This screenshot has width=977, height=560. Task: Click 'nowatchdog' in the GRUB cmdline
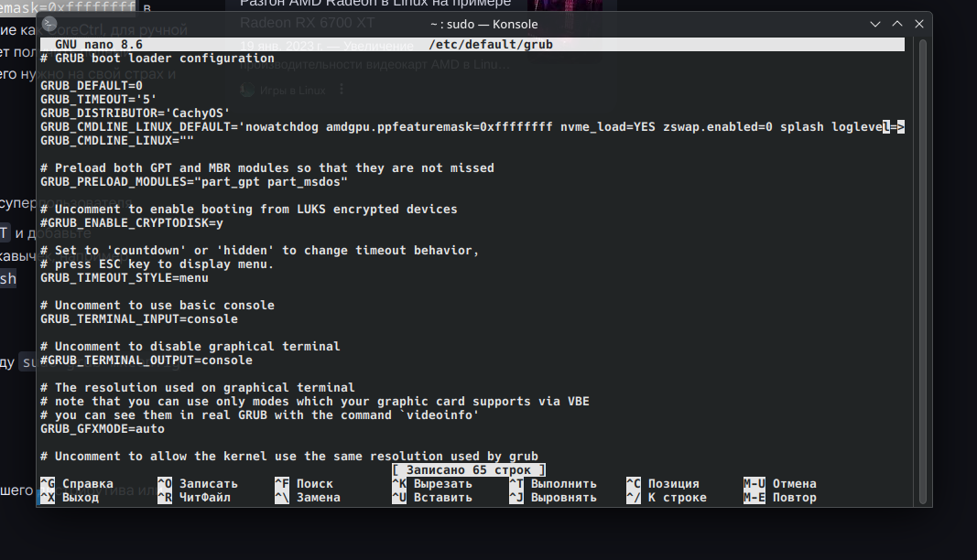coord(282,126)
